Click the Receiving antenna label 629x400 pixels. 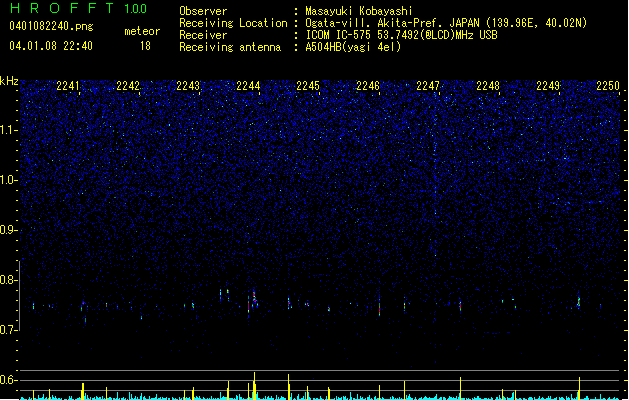coord(230,47)
